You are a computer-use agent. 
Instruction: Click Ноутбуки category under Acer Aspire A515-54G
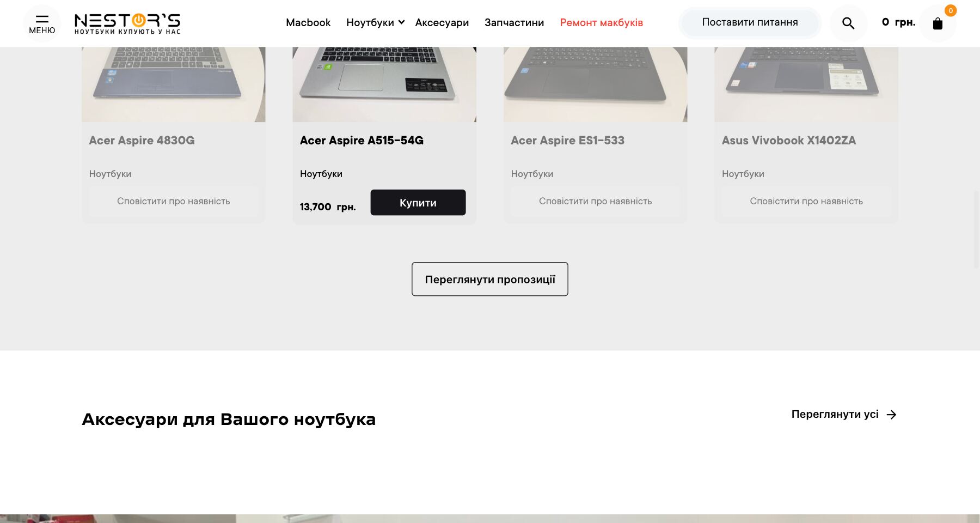pos(321,174)
